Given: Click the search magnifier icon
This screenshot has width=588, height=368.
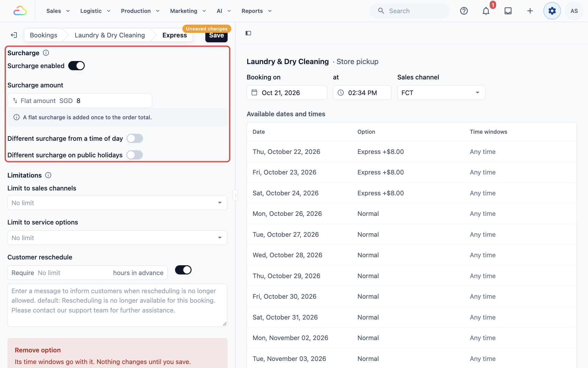Looking at the screenshot, I should coord(381,11).
